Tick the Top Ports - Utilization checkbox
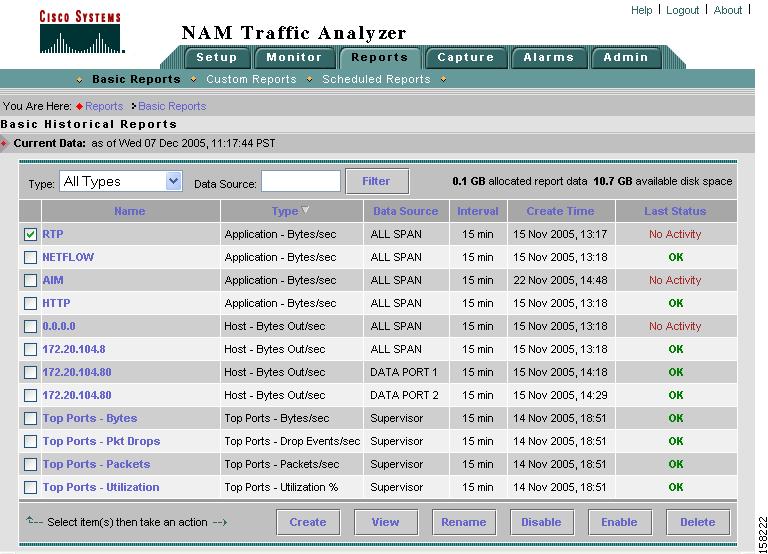The image size is (768, 554). [x=30, y=487]
